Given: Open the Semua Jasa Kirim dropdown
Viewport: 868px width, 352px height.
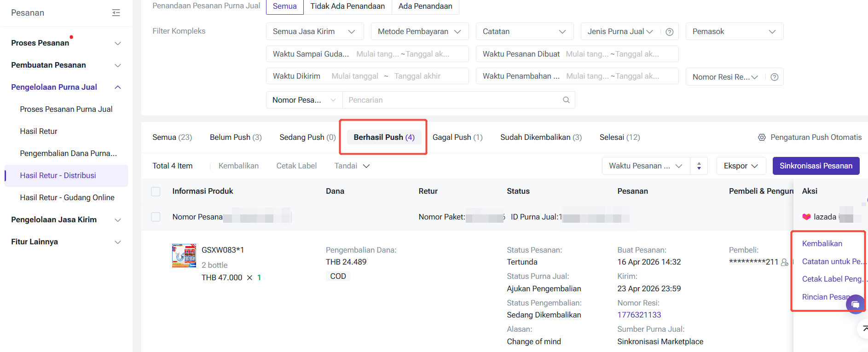Looking at the screenshot, I should [315, 31].
